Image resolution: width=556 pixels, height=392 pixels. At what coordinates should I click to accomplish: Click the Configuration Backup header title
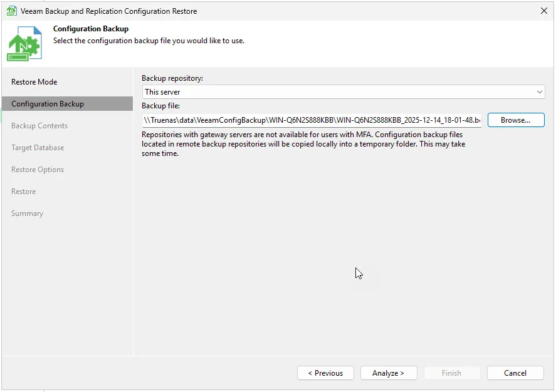[x=91, y=29]
